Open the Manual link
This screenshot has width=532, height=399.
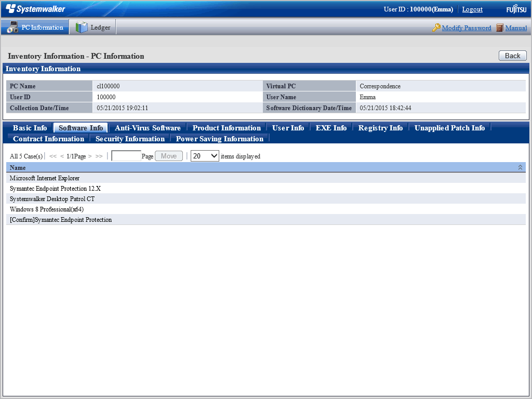coord(516,28)
